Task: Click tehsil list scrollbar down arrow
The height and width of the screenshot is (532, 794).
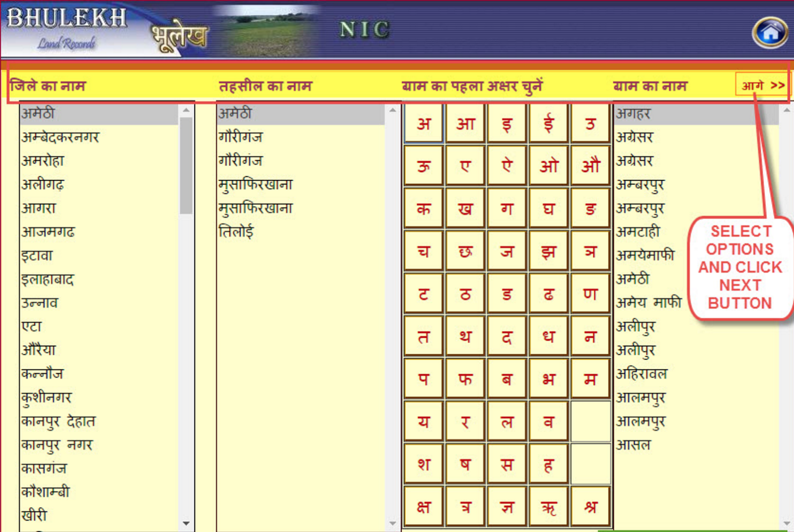Action: pyautogui.click(x=393, y=523)
